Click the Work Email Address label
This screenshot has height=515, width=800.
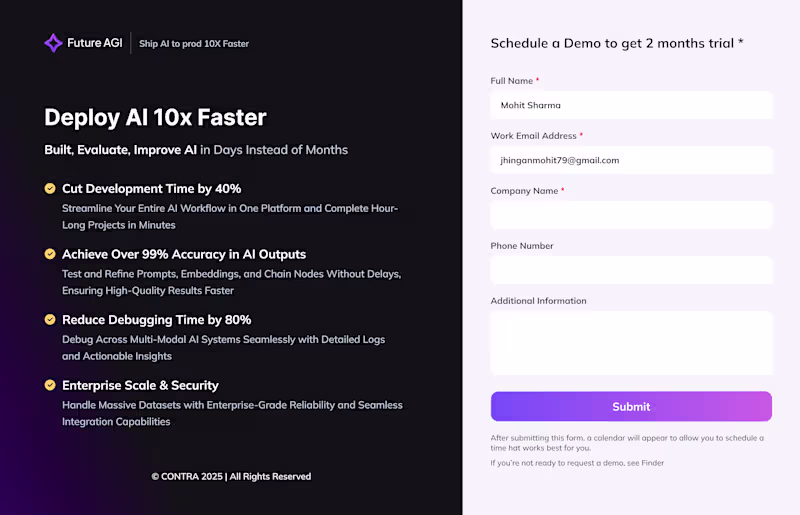pos(536,136)
